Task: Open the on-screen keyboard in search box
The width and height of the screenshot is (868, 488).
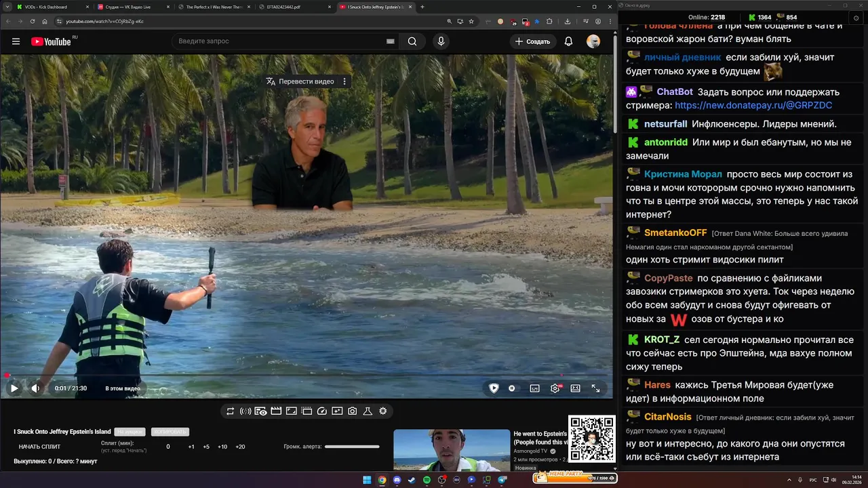Action: point(390,41)
